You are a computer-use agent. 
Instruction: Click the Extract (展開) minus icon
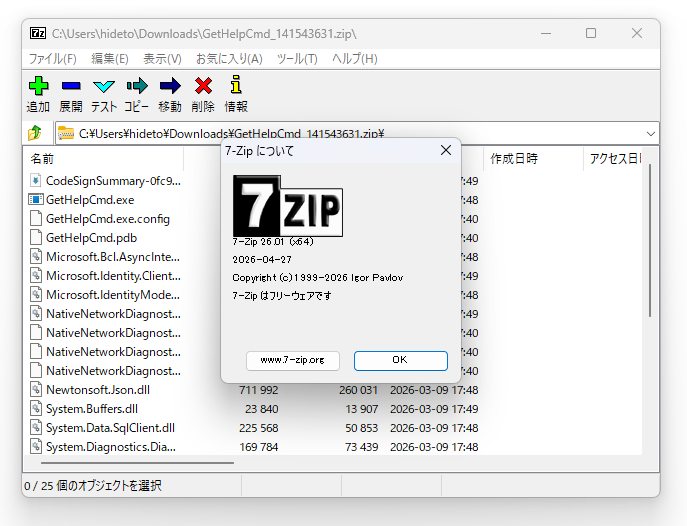71,86
